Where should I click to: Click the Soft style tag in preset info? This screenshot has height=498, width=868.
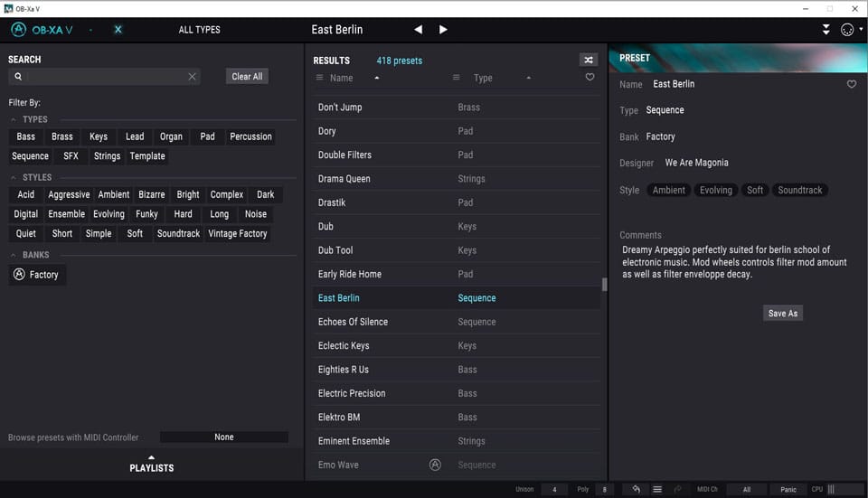[x=754, y=191]
